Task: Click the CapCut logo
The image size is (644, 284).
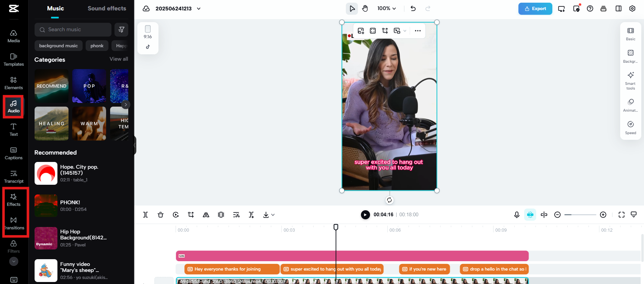Action: click(x=14, y=8)
